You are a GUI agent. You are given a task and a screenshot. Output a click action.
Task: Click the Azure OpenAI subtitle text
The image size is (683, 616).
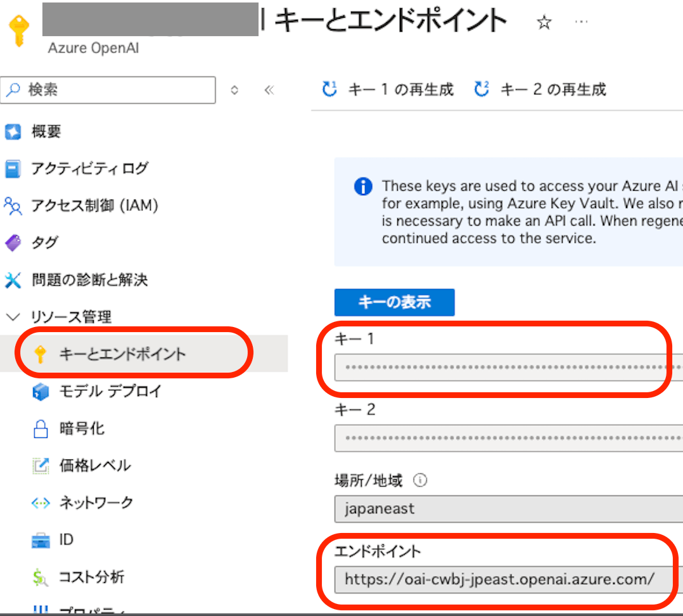[x=93, y=48]
